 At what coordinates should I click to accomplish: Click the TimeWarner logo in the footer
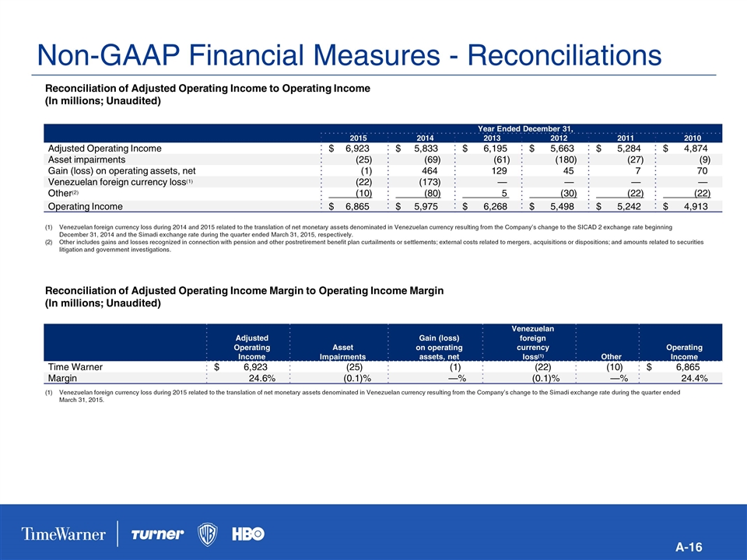[x=65, y=534]
